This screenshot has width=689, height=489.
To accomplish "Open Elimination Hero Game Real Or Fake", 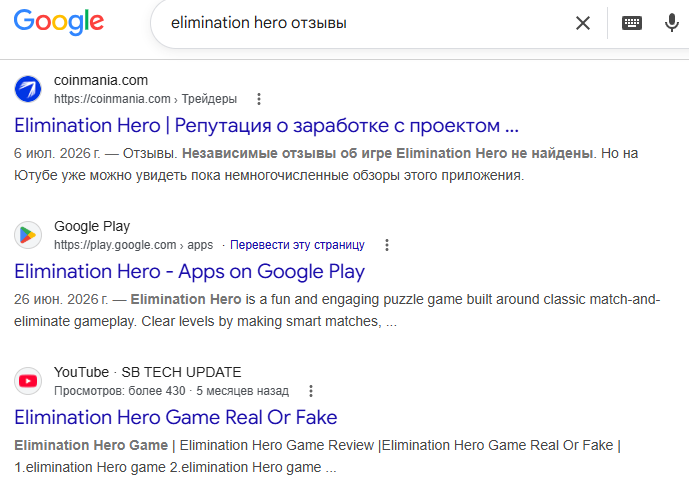I will click(176, 417).
